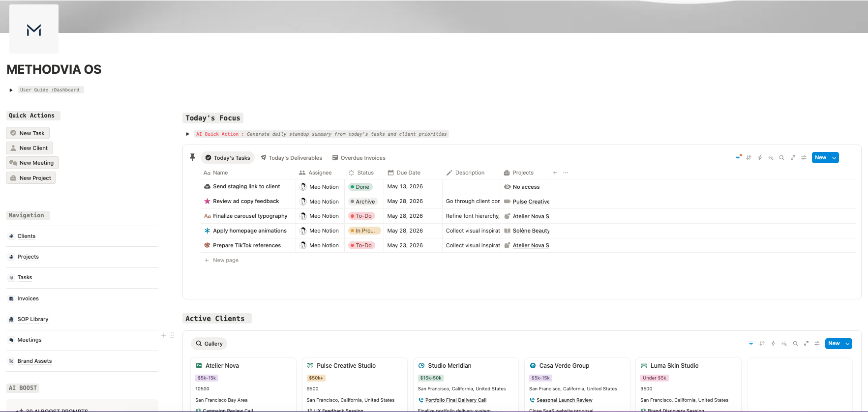Search within the Active Clients gallery

click(x=795, y=344)
